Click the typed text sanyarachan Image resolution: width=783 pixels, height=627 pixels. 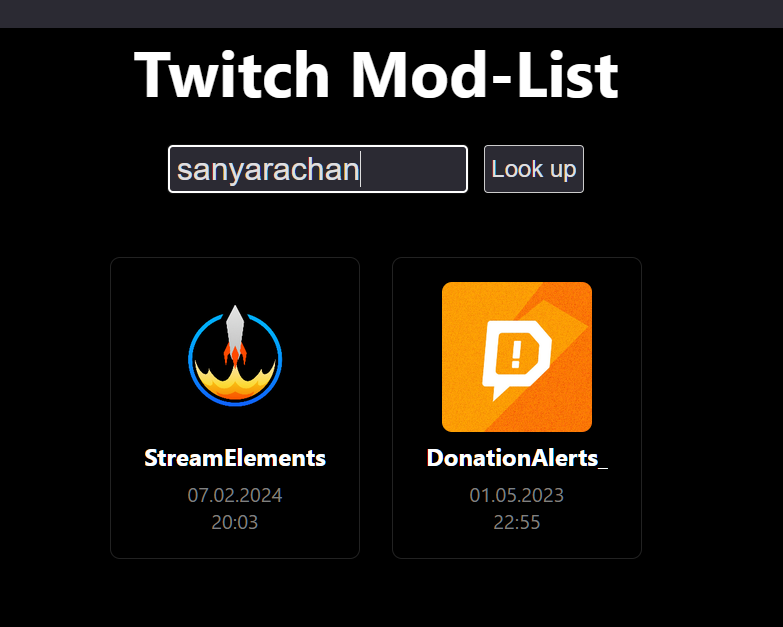268,170
